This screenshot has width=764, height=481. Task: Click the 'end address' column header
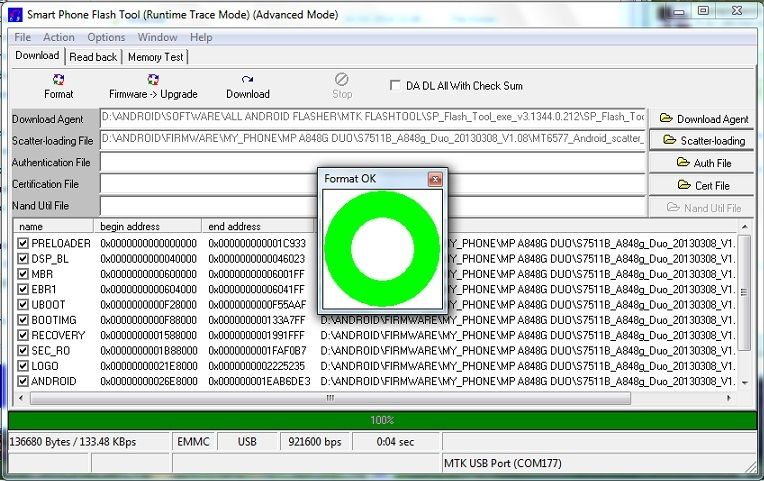pos(258,226)
